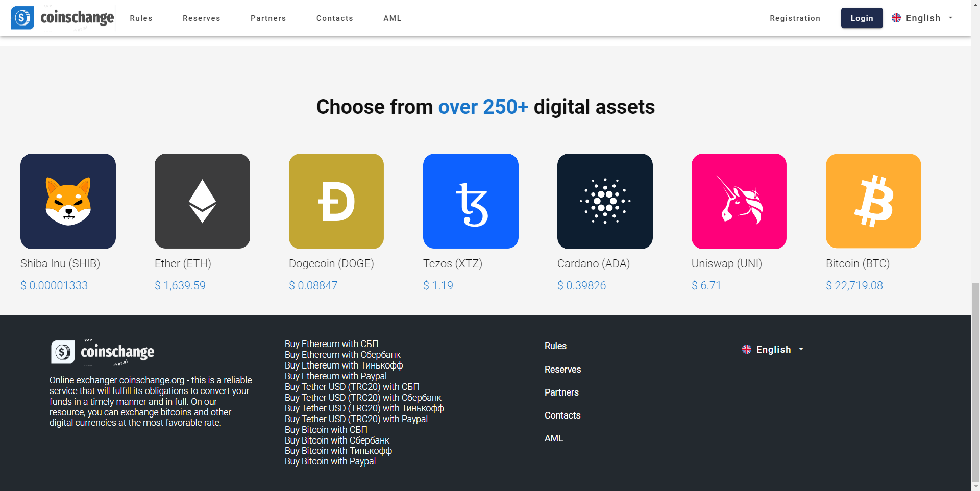
Task: Select the Cardano coin icon
Action: pyautogui.click(x=605, y=201)
